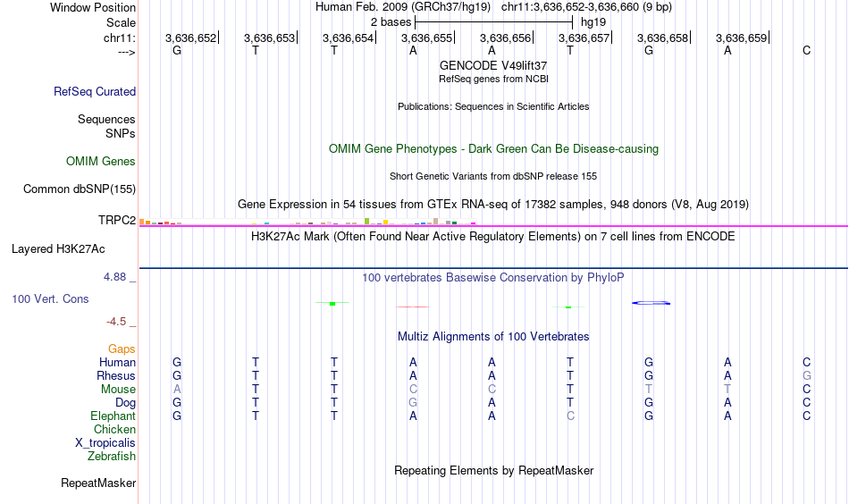Select the Zebrafish species row label
The width and height of the screenshot is (849, 504).
point(112,457)
